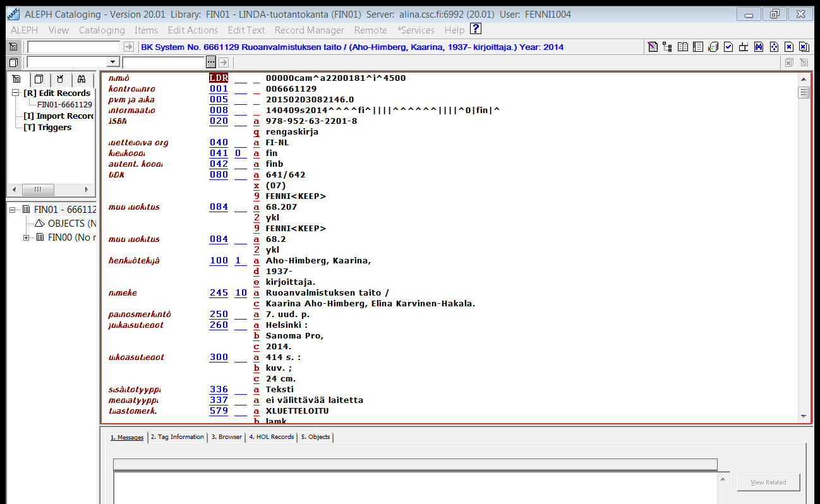Switch to the search tab with the binoculars icon
Viewport: 820px width, 504px height.
coord(81,79)
